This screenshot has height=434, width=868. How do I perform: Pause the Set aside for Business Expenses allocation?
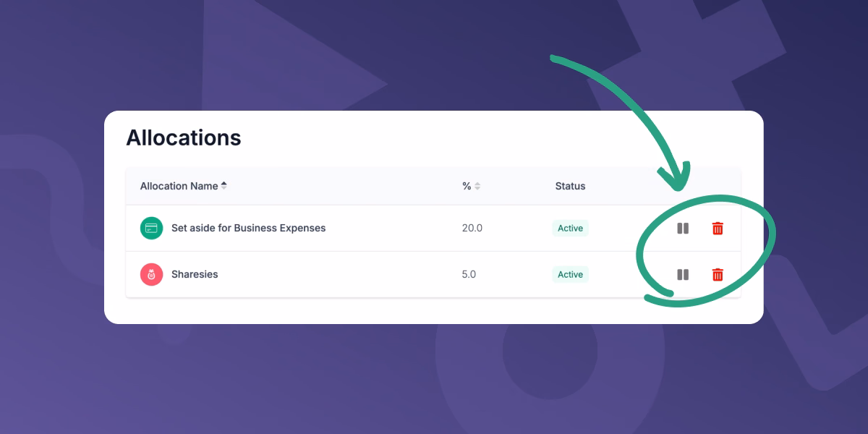tap(682, 229)
